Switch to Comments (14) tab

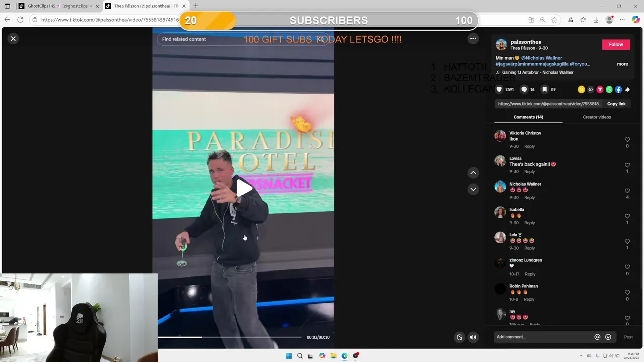[528, 117]
